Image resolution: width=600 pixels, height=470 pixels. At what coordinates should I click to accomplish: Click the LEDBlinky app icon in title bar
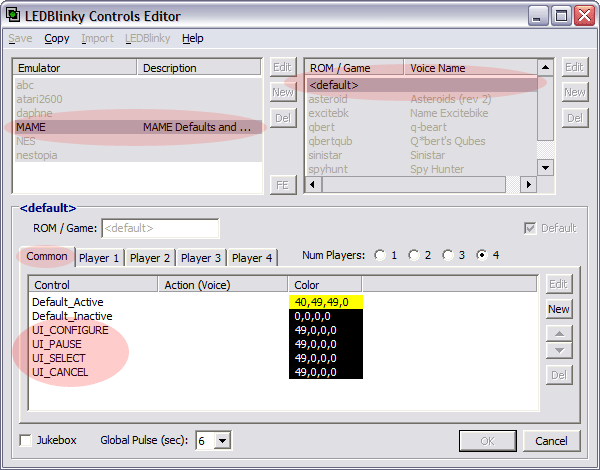tap(13, 16)
